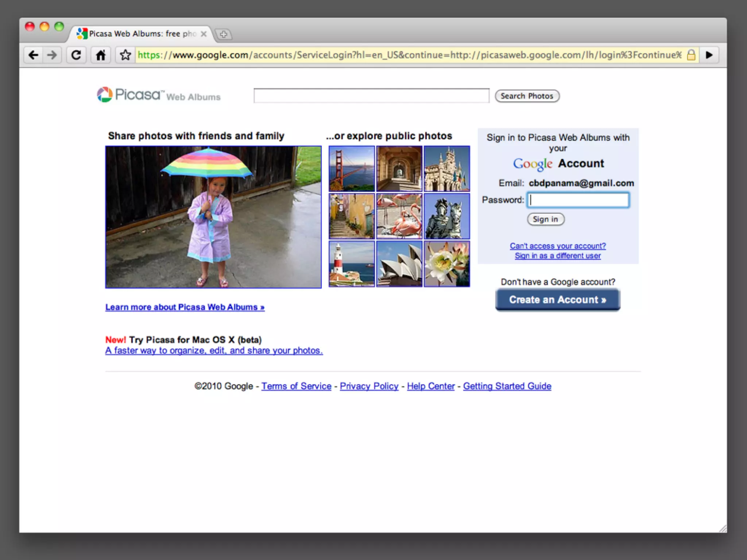Open Can't access your account link
Viewport: 747px width, 560px height.
point(557,246)
